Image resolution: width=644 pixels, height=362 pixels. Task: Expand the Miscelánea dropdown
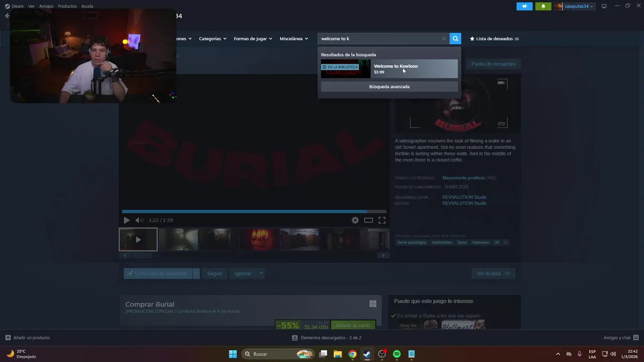294,39
